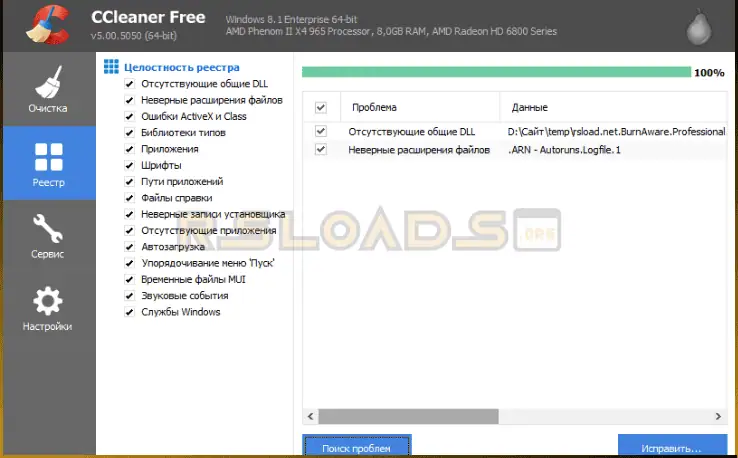Uncheck Отсутствующие общие DLL in left list
Viewport: 738px width, 458px height.
(x=129, y=84)
